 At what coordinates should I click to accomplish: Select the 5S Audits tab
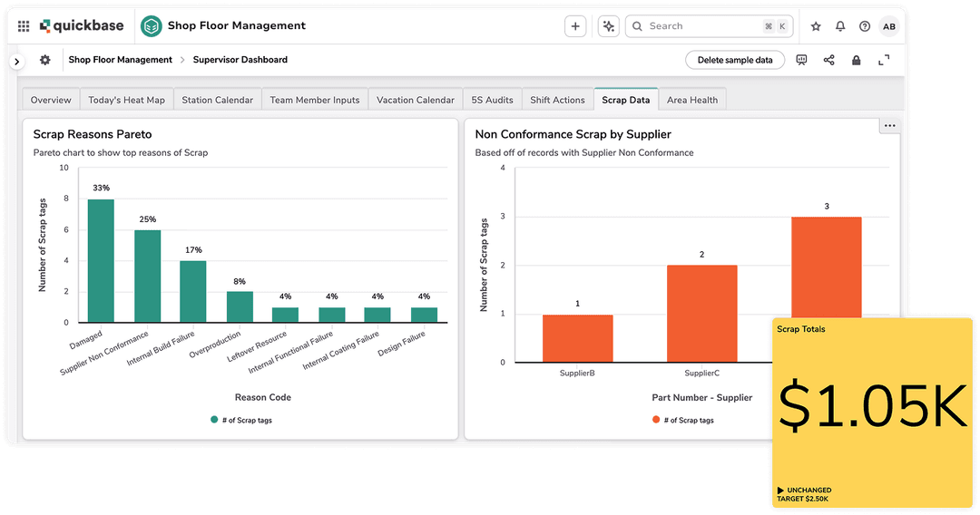coord(493,100)
